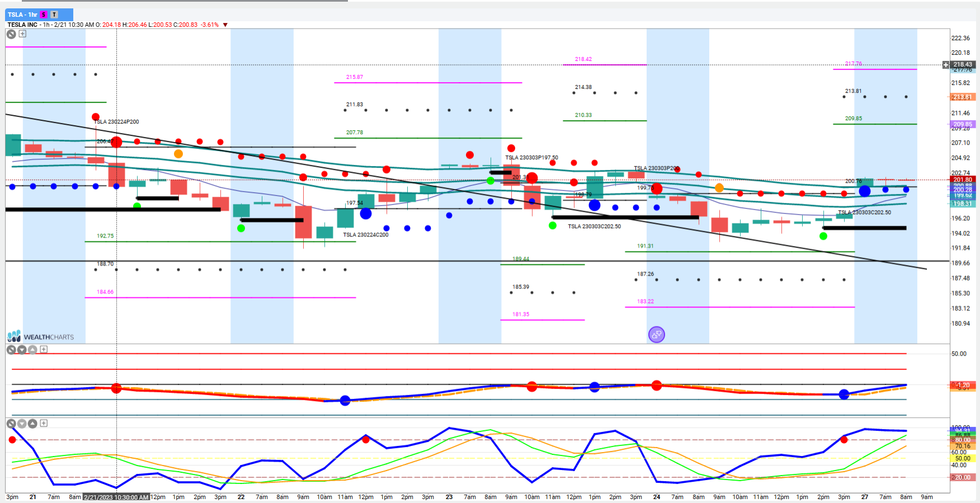
Task: Click the 218.42 magenta level label
Action: click(583, 59)
